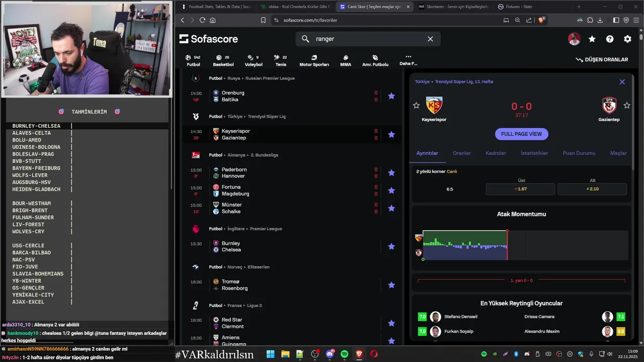Open Russian Premier League link
The image size is (644, 362).
(270, 78)
